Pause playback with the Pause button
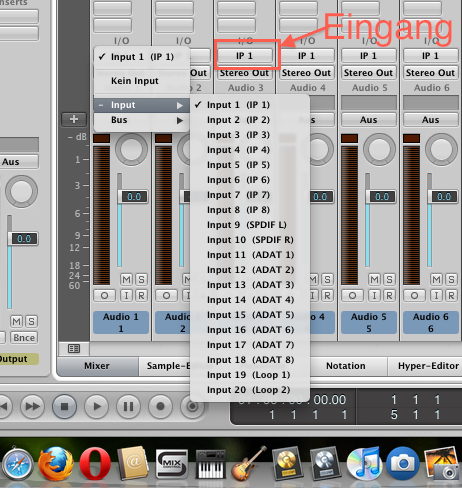462x488 pixels. (128, 406)
